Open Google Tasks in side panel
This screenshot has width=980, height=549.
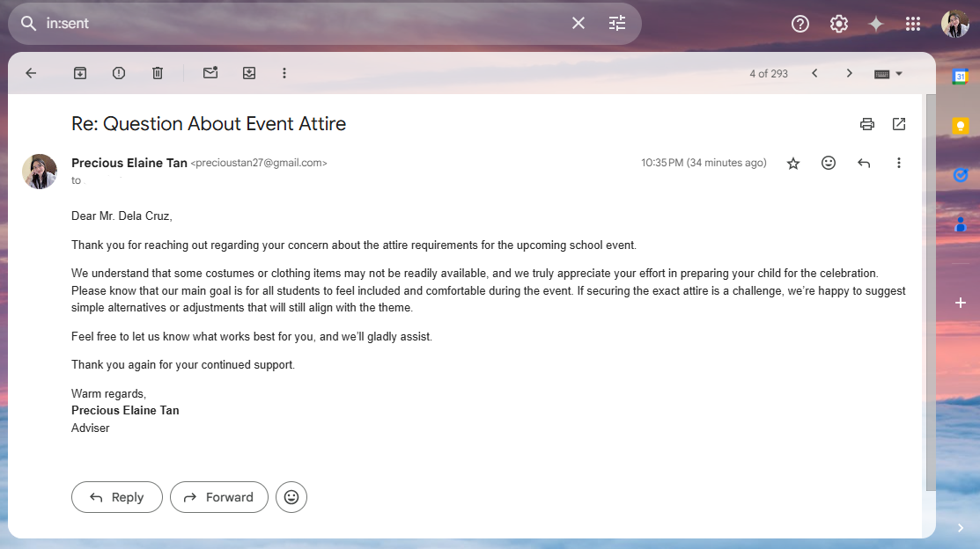[x=961, y=175]
